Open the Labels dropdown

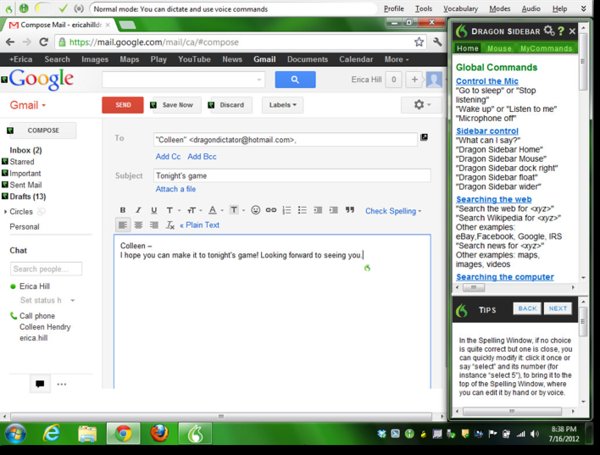(x=282, y=105)
